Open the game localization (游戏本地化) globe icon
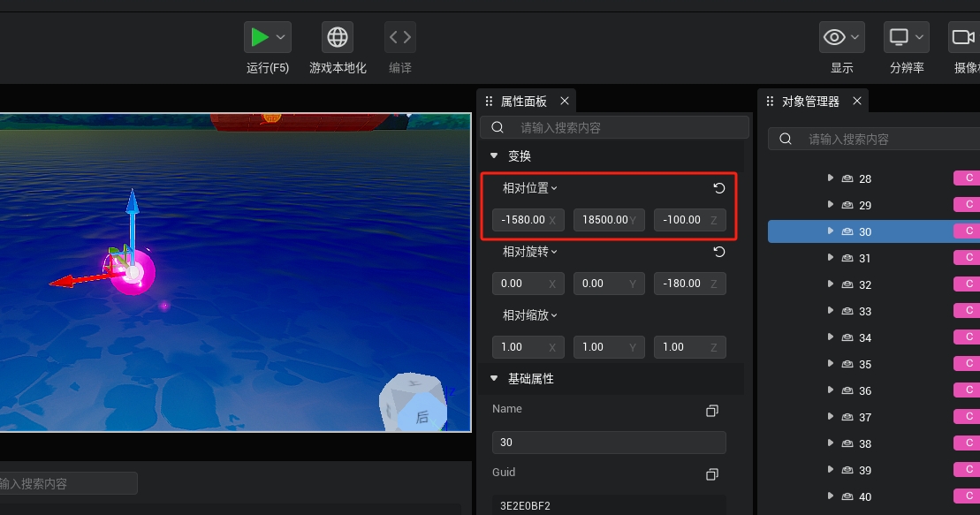 (x=338, y=37)
